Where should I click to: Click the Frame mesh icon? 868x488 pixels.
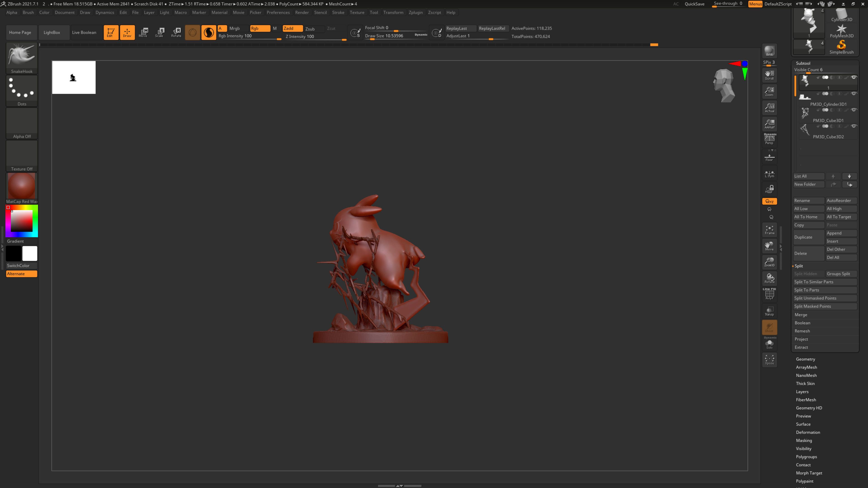point(769,230)
